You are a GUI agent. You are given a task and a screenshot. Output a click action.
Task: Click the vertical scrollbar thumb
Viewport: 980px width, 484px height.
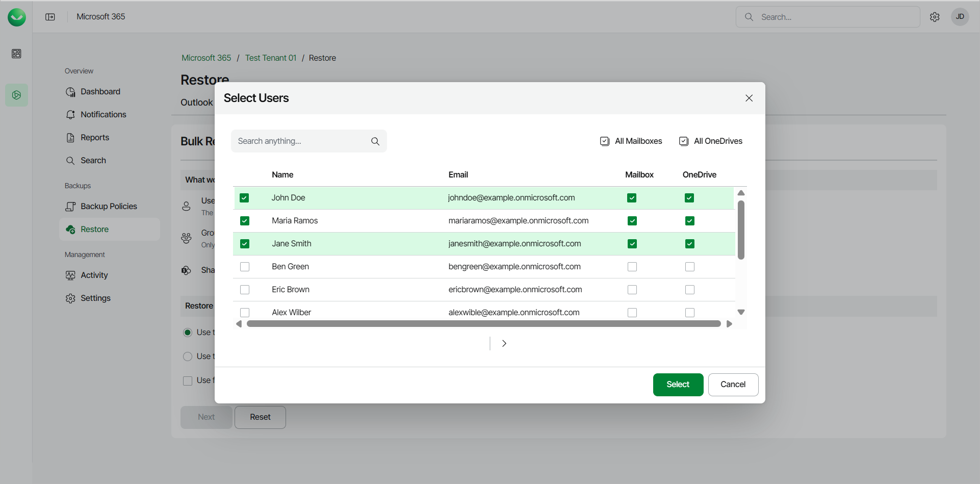click(x=741, y=230)
